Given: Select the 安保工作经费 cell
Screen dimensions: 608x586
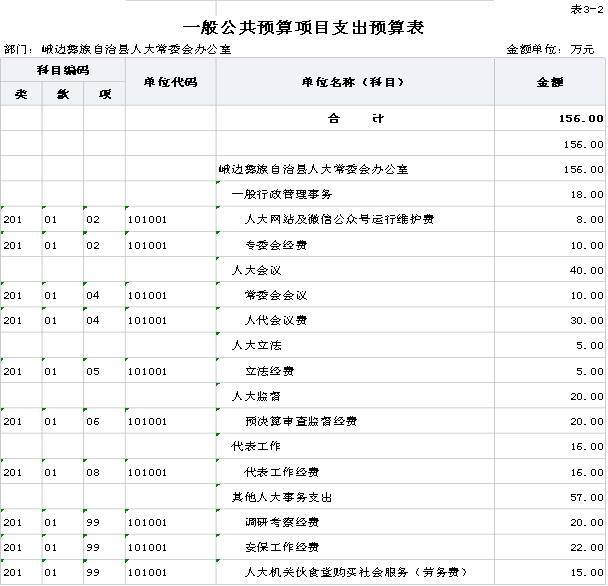Looking at the screenshot, I should [282, 547].
